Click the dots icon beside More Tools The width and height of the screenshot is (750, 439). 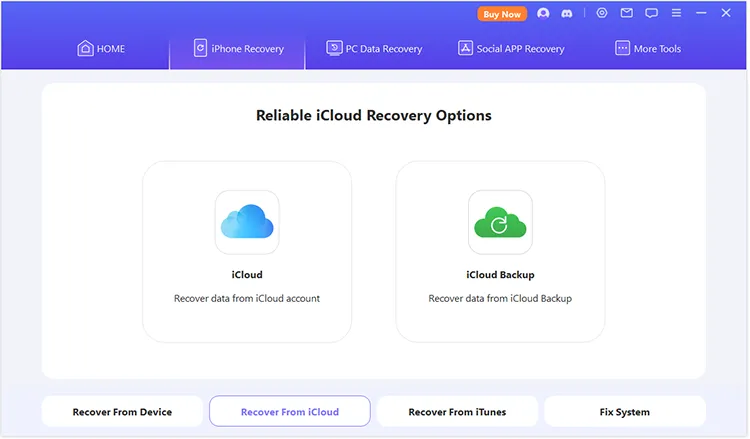tap(622, 48)
